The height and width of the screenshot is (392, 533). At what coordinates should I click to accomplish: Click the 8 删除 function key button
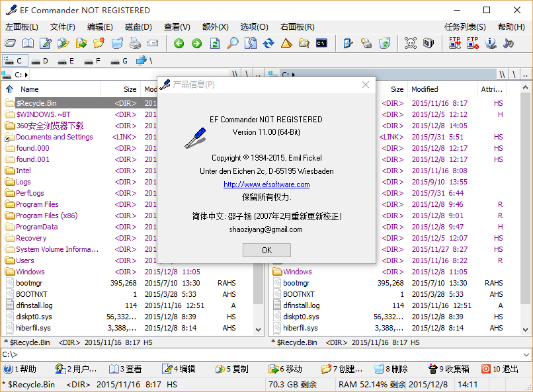tap(391, 369)
